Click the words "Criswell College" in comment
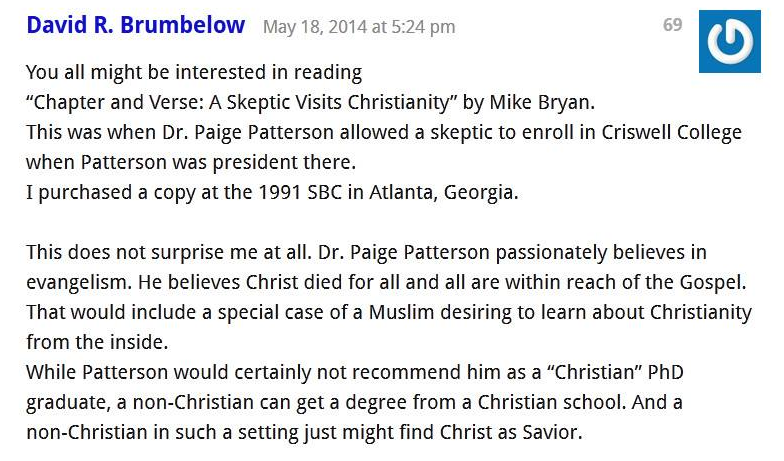The width and height of the screenshot is (784, 461). 672,132
